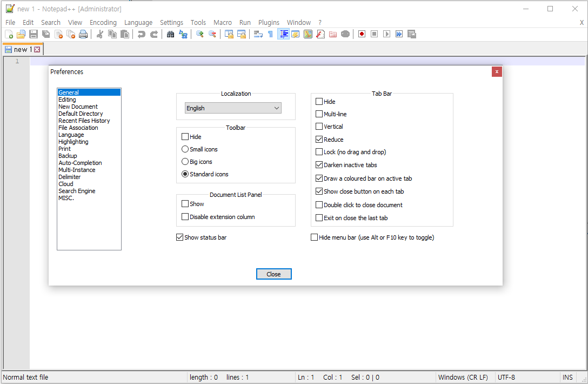The image size is (588, 384).
Task: Click the Replace toolbar icon
Action: [x=183, y=35]
